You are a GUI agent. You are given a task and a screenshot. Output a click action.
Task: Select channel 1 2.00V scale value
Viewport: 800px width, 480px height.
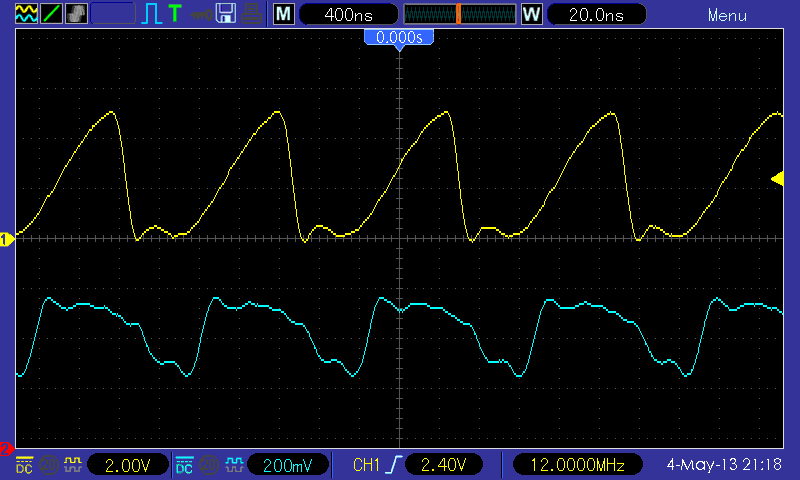(128, 465)
